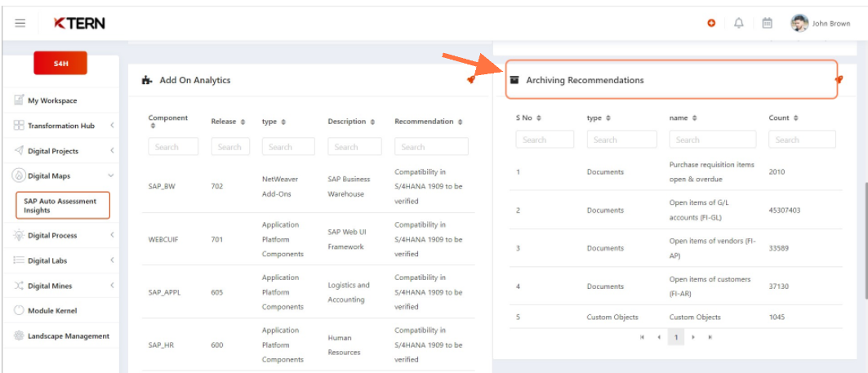Click the Count search field
The image size is (868, 373).
802,140
